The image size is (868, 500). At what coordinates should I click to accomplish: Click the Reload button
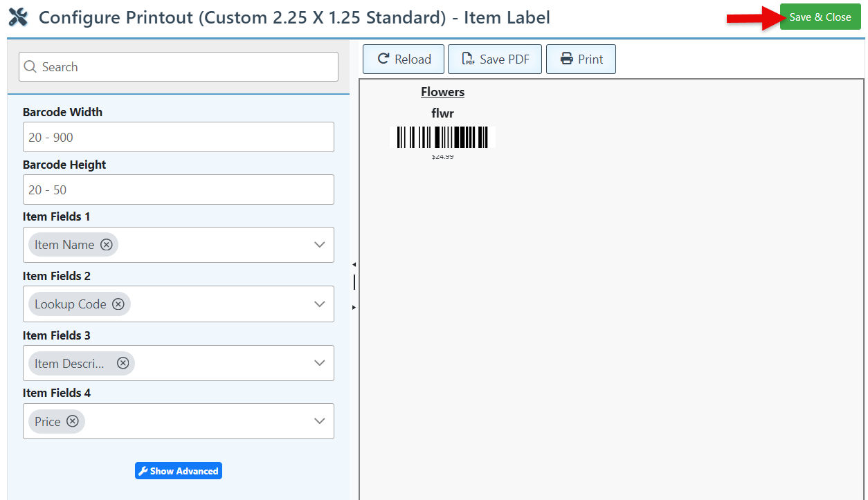tap(404, 59)
